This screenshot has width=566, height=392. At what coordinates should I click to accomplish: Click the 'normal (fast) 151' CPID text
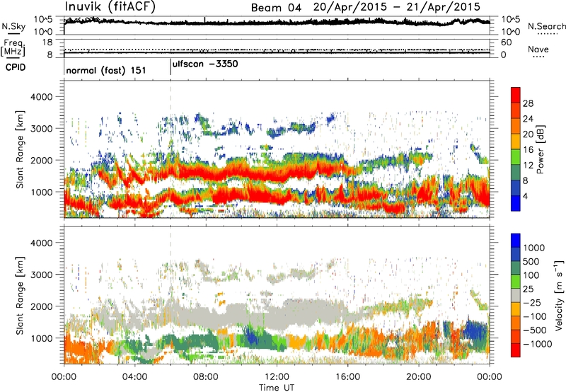click(105, 70)
